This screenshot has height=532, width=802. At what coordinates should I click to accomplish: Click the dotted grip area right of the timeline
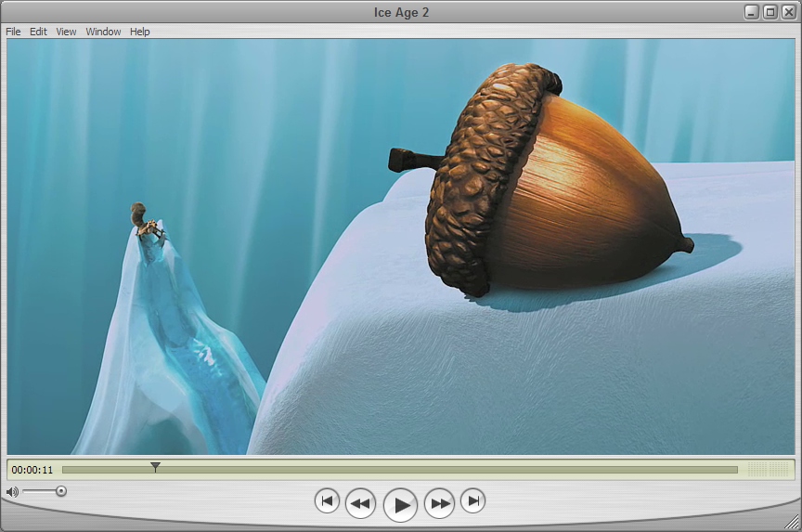click(x=769, y=470)
